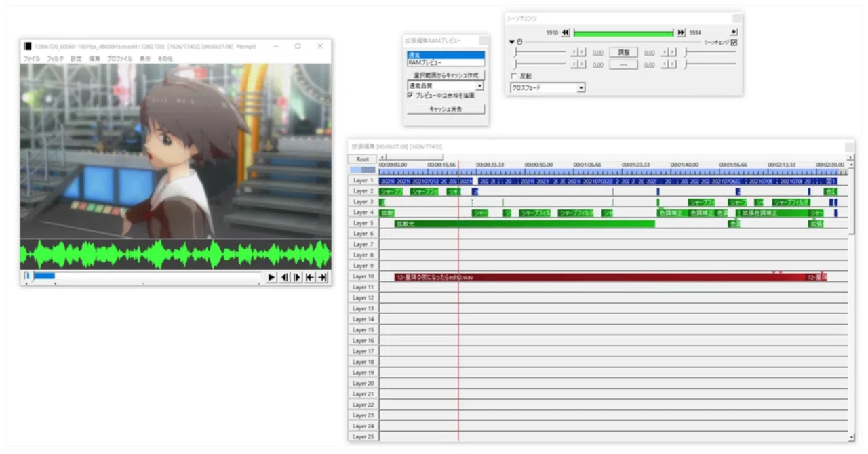The height and width of the screenshot is (454, 868).
Task: Click the left 0.00 value in first row
Action: [597, 53]
